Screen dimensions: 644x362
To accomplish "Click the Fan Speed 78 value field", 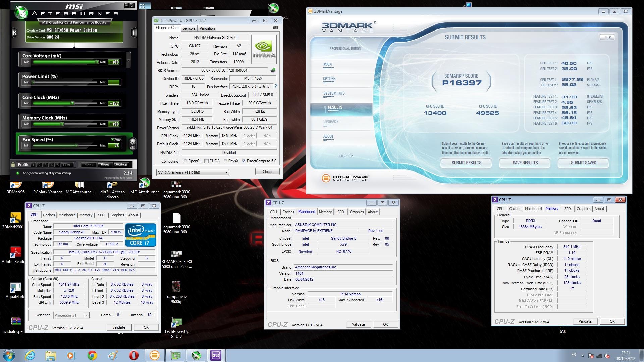I will point(114,146).
